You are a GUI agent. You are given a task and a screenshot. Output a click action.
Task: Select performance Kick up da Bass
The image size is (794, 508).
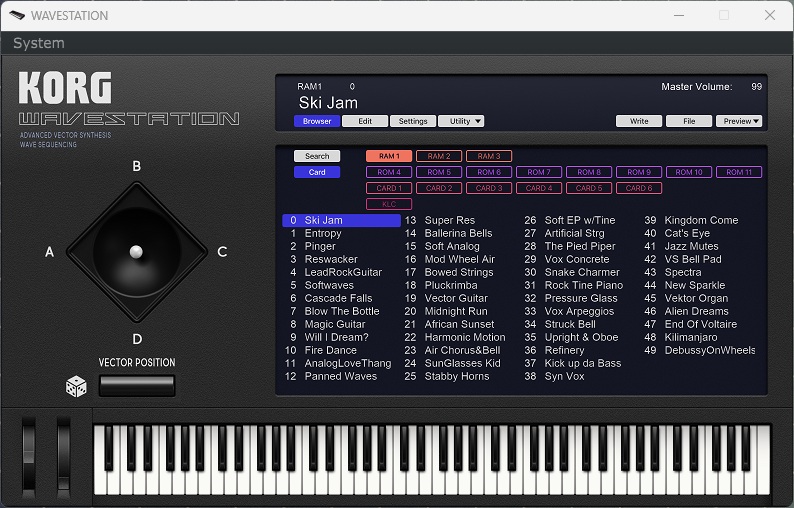582,363
